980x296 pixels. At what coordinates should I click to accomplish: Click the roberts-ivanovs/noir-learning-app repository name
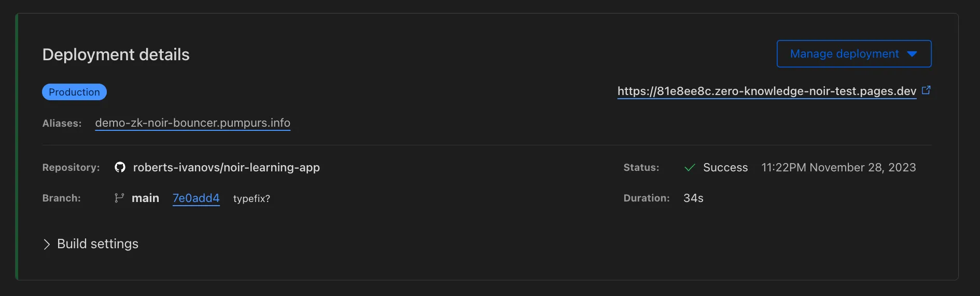pyautogui.click(x=226, y=168)
